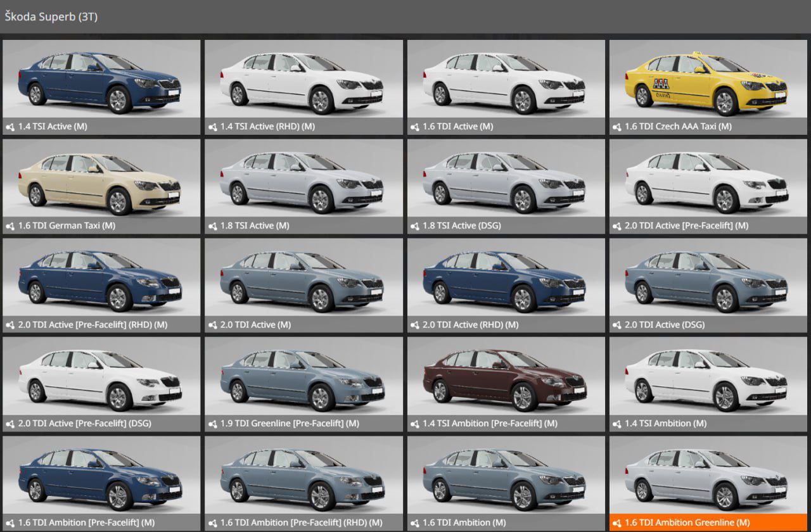Select the 2.0 TDI Active (RHD) (M) car image
The width and height of the screenshot is (811, 532).
(x=506, y=279)
